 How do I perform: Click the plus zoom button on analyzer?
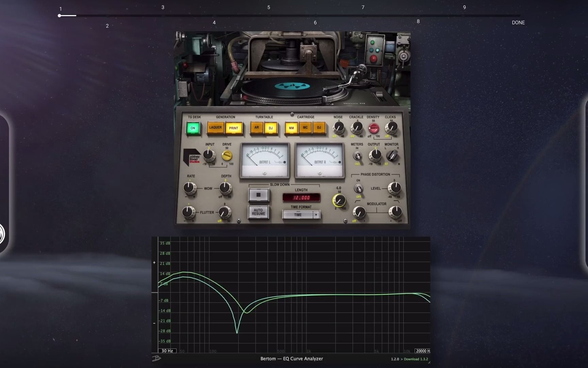click(154, 262)
